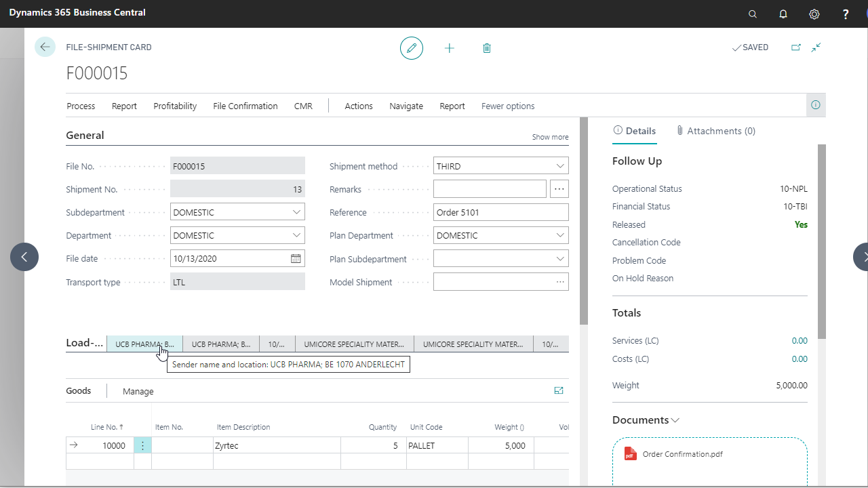Open the Navigate menu
This screenshot has width=868, height=488.
406,106
